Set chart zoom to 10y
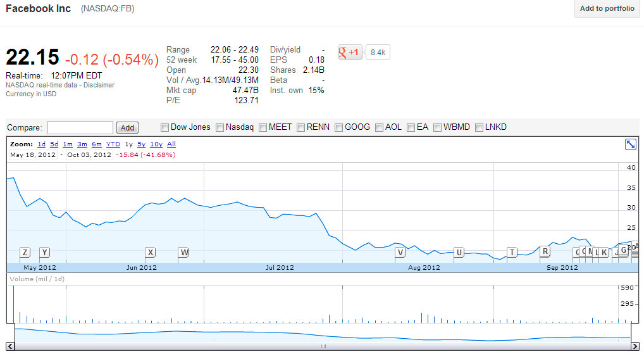The height and width of the screenshot is (354, 644). pyautogui.click(x=156, y=144)
